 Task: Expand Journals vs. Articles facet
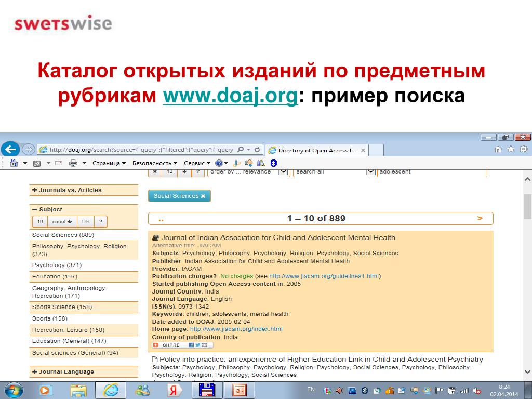click(84, 190)
